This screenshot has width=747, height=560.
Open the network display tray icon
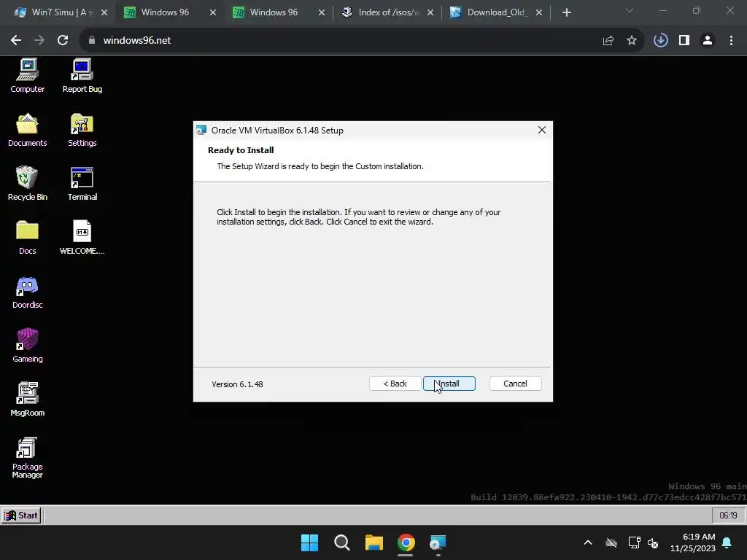[634, 542]
